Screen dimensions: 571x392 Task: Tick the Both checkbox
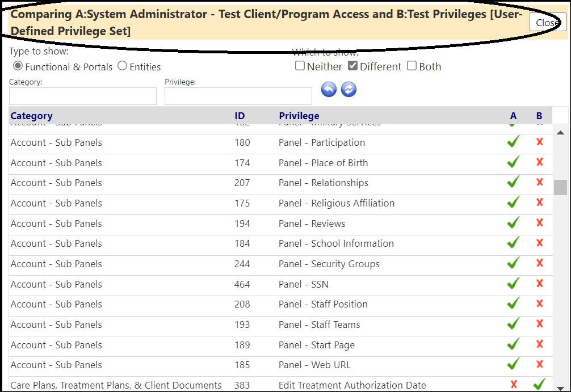tap(412, 66)
